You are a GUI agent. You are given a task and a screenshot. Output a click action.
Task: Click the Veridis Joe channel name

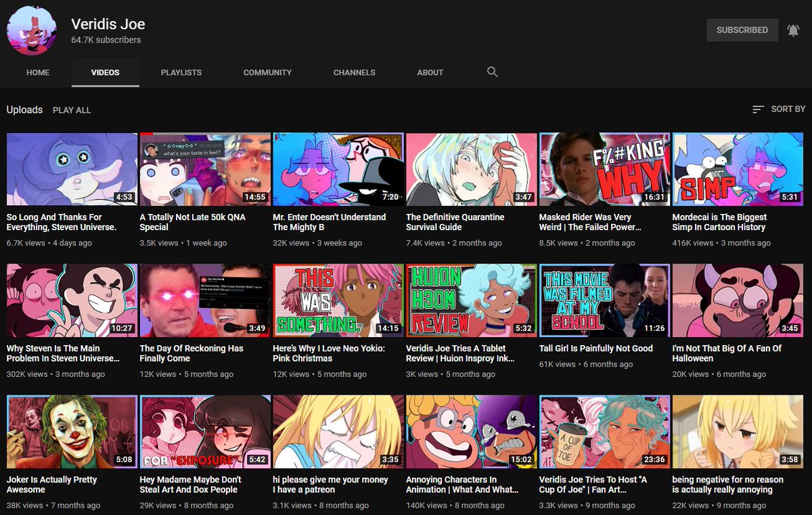point(108,24)
